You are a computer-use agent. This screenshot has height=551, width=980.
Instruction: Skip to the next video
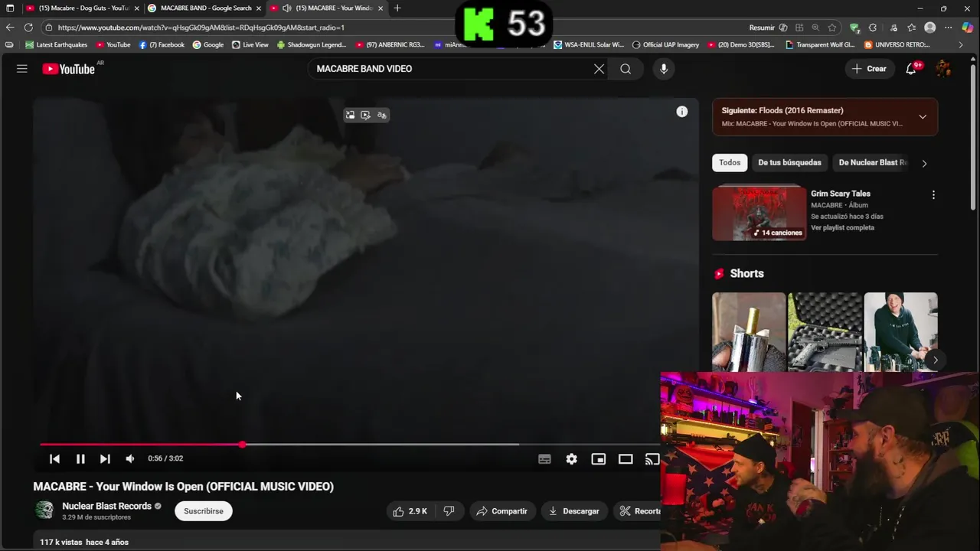pos(105,458)
